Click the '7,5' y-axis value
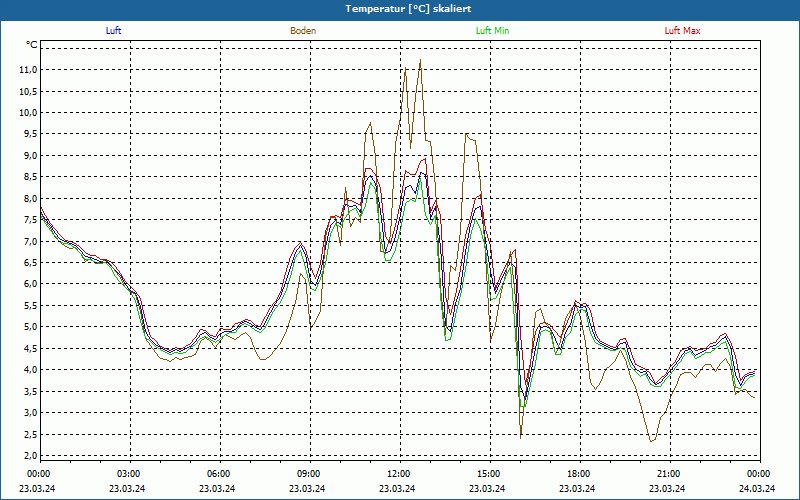Viewport: 800px width, 500px height. click(30, 220)
